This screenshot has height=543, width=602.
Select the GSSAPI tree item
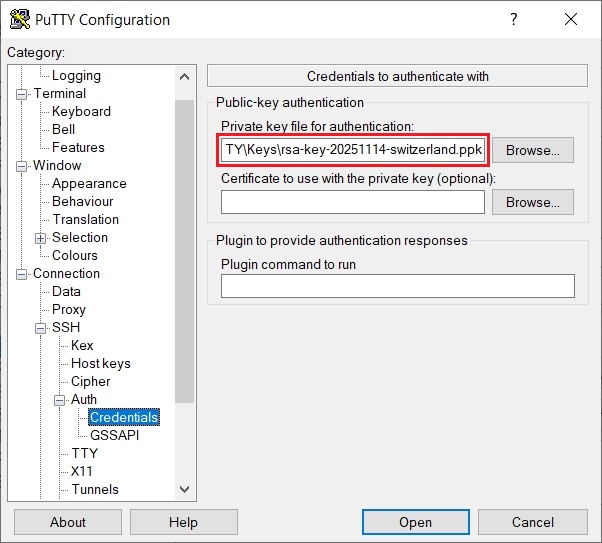click(112, 435)
